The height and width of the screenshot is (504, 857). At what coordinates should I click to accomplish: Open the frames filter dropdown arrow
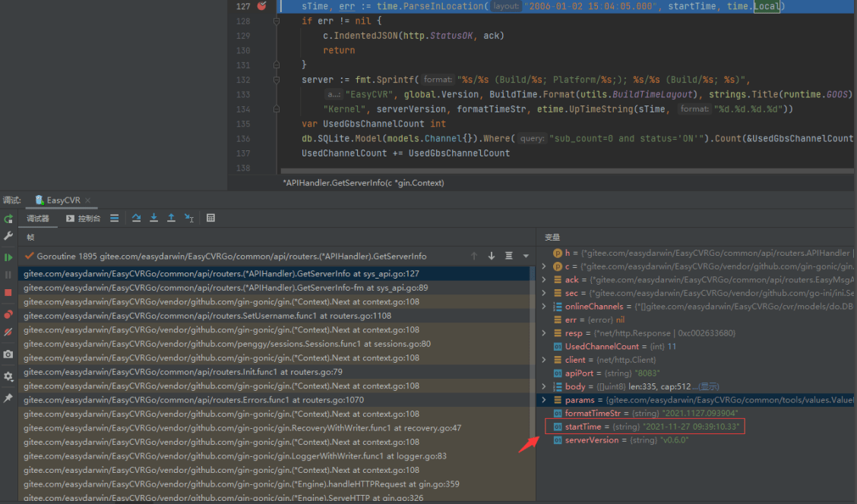click(526, 256)
